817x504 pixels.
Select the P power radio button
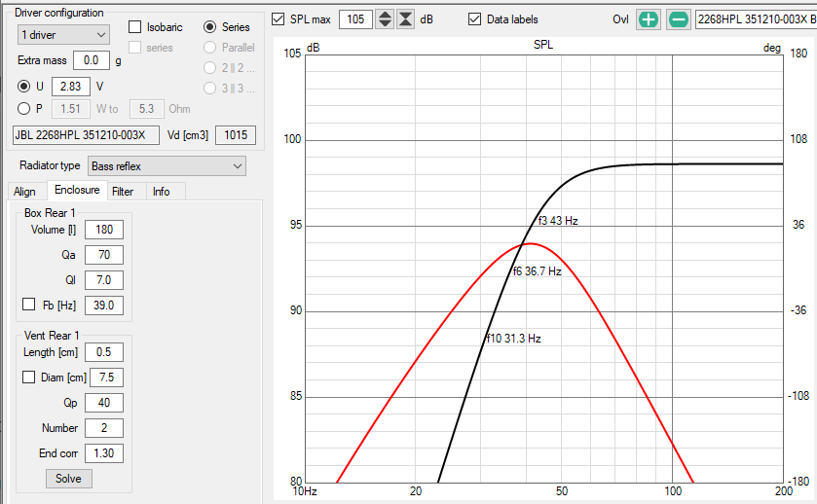click(24, 108)
